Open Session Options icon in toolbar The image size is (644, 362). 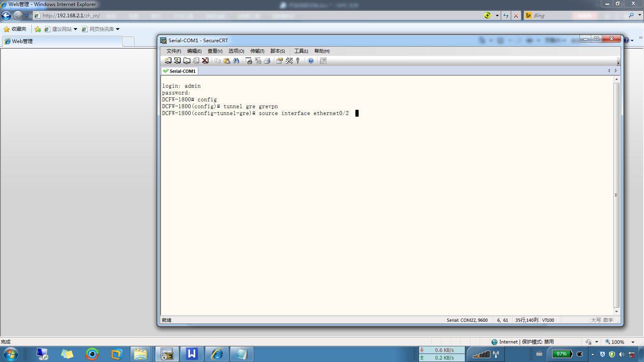(279, 61)
